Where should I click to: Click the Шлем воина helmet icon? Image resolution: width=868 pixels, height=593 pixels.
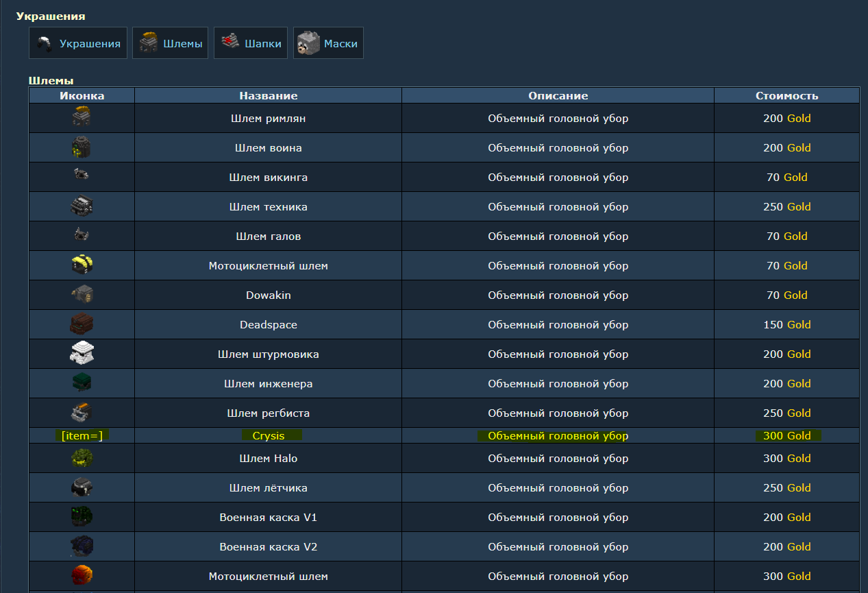[82, 147]
